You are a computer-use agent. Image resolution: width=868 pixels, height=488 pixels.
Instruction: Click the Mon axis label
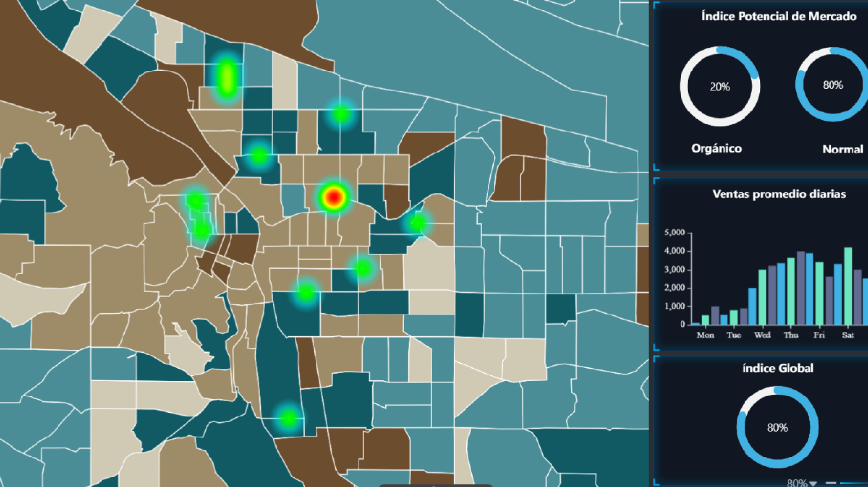705,335
